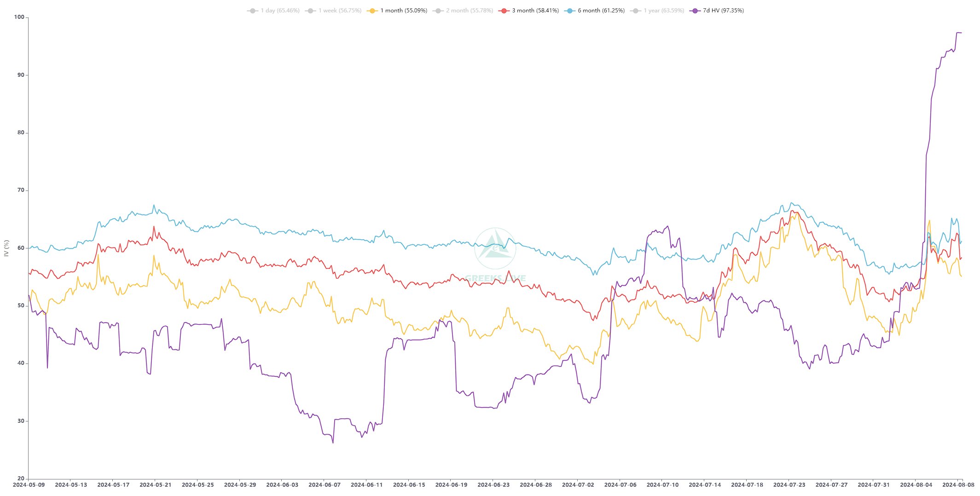
Task: Click the Greeks.live watermark logo
Action: (x=495, y=249)
